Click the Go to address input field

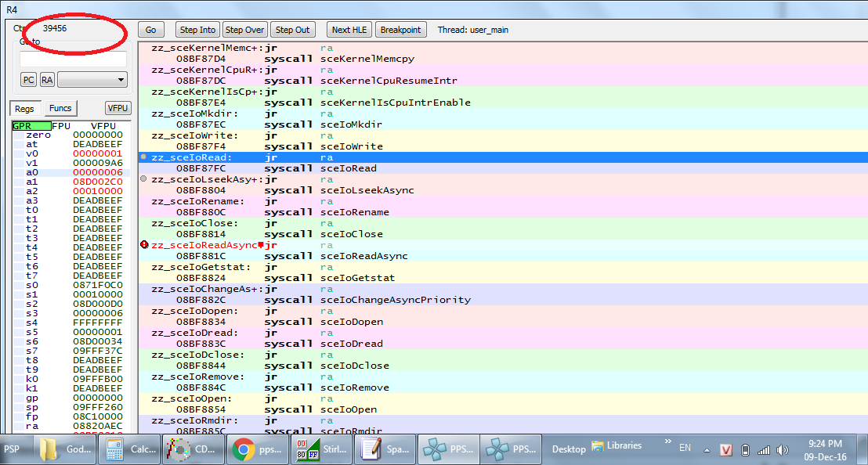(x=73, y=59)
